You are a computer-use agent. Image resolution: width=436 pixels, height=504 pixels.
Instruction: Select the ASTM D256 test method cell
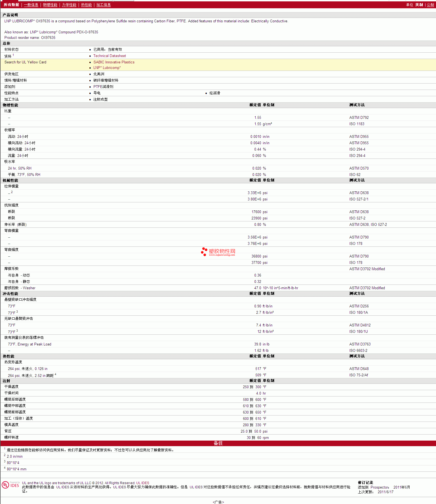[x=359, y=306]
